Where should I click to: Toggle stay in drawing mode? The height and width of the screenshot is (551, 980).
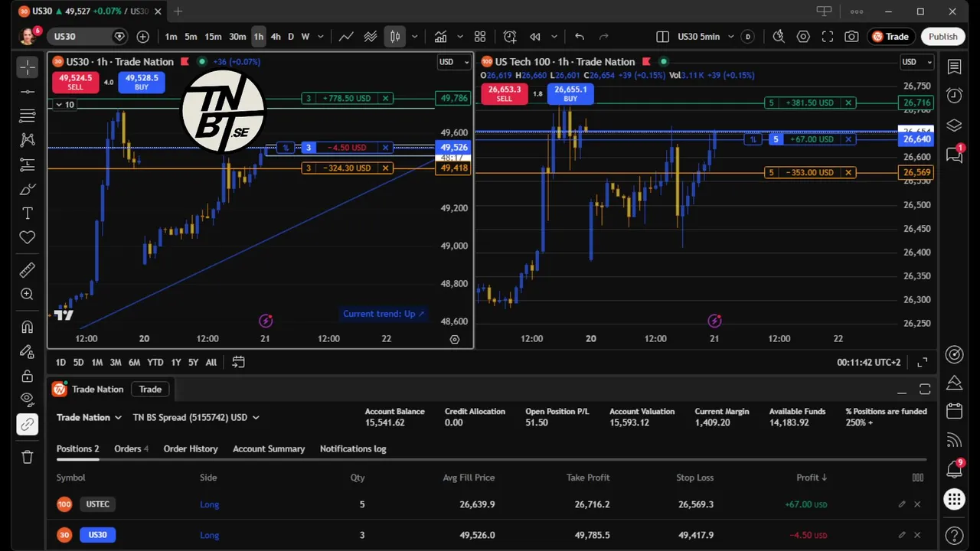click(x=28, y=351)
